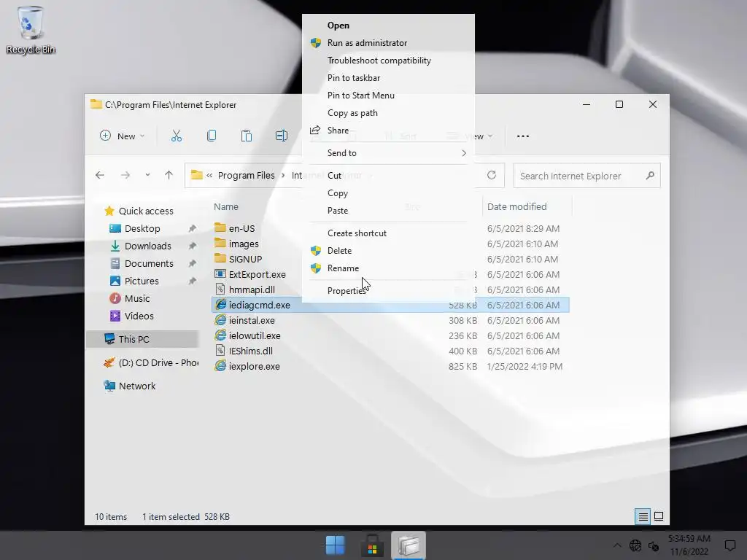Open Pictures in navigation pane
Viewport: 747px width, 560px height.
[142, 281]
